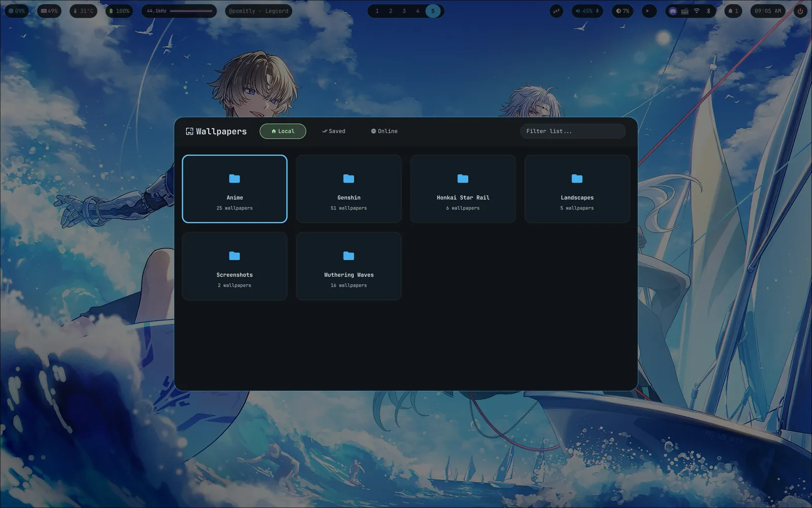Open the Honkai Star Rail folder
812x508 pixels.
[x=463, y=189]
